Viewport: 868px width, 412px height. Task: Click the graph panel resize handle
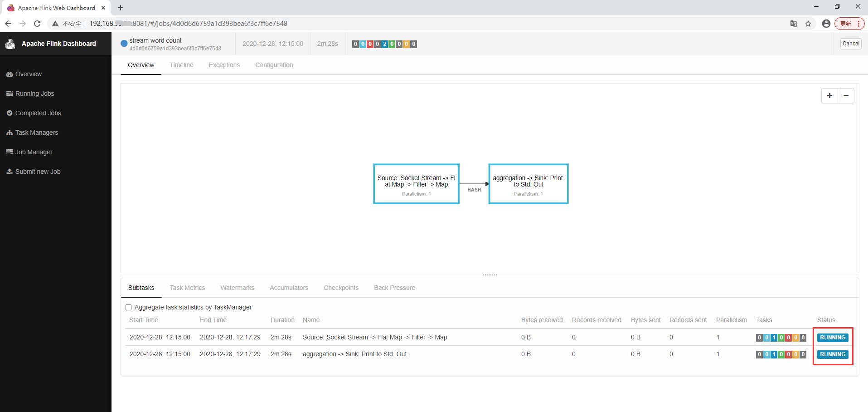click(490, 275)
